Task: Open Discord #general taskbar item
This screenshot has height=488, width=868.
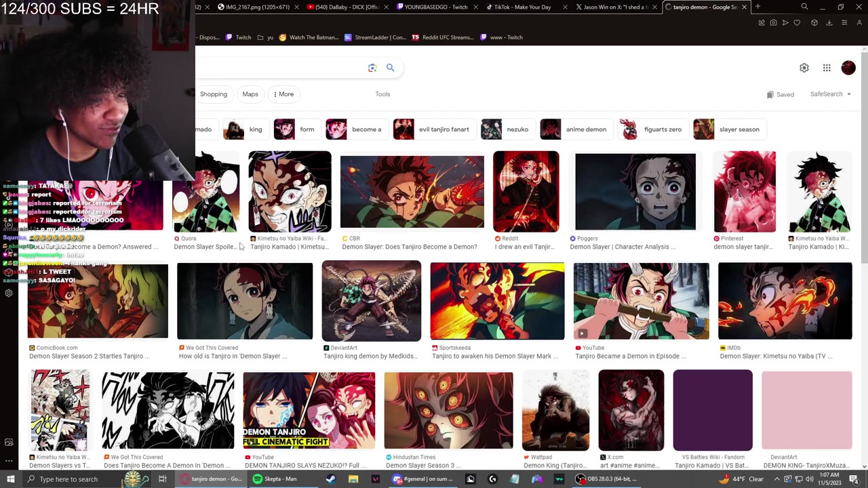Action: pyautogui.click(x=424, y=479)
